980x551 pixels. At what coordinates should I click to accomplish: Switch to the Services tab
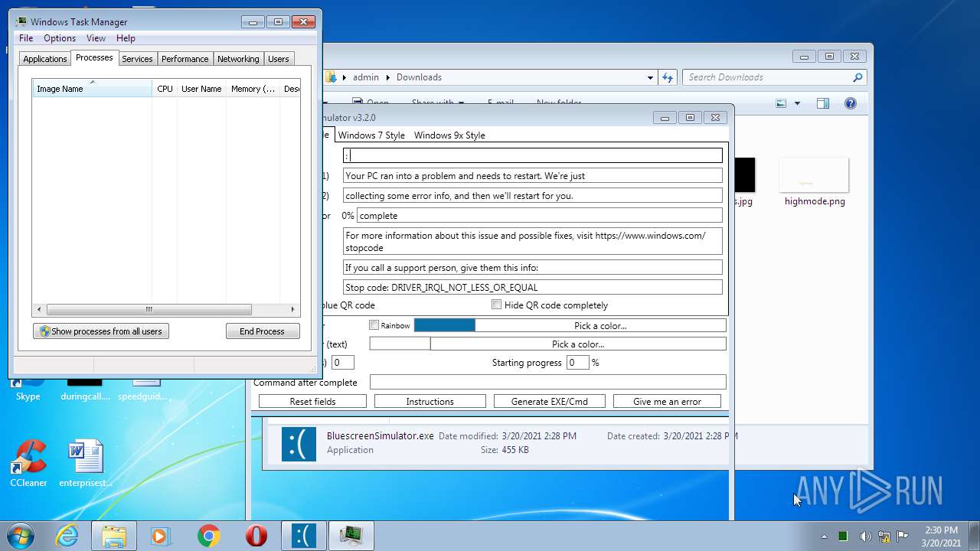click(x=137, y=59)
